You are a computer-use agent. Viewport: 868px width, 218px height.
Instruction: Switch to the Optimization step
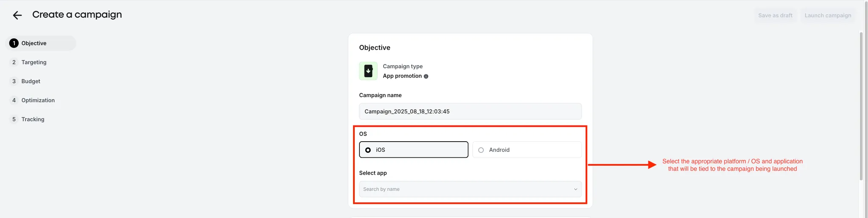pyautogui.click(x=38, y=101)
